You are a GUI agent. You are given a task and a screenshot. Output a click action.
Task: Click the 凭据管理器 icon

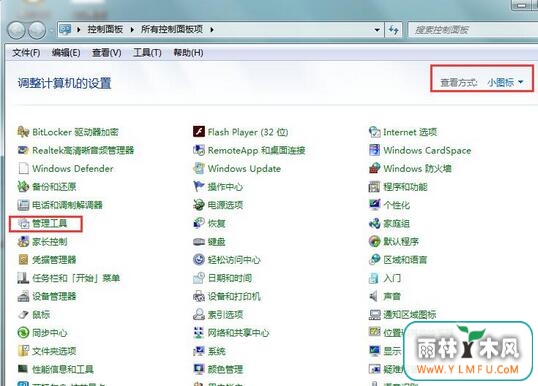[23, 260]
